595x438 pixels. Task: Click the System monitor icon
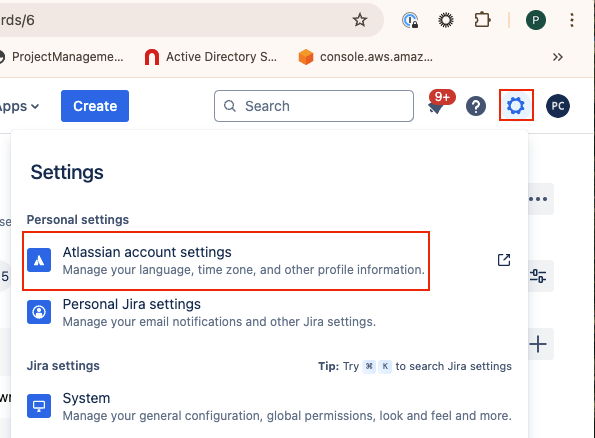coord(39,406)
